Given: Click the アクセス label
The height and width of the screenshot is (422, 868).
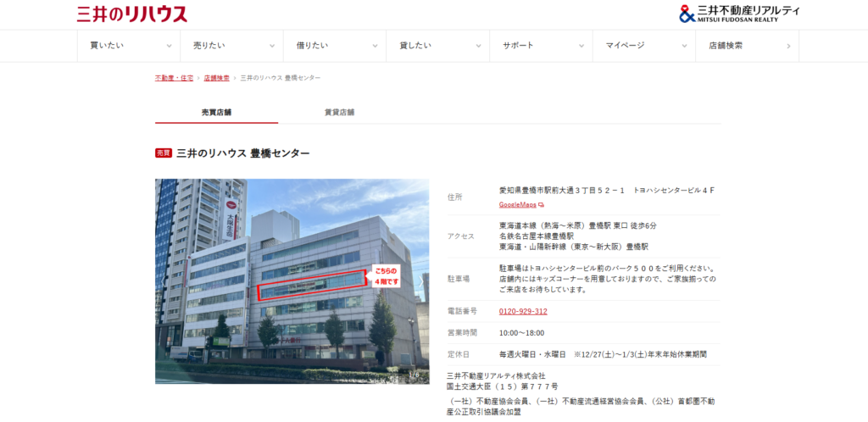Looking at the screenshot, I should pyautogui.click(x=460, y=236).
